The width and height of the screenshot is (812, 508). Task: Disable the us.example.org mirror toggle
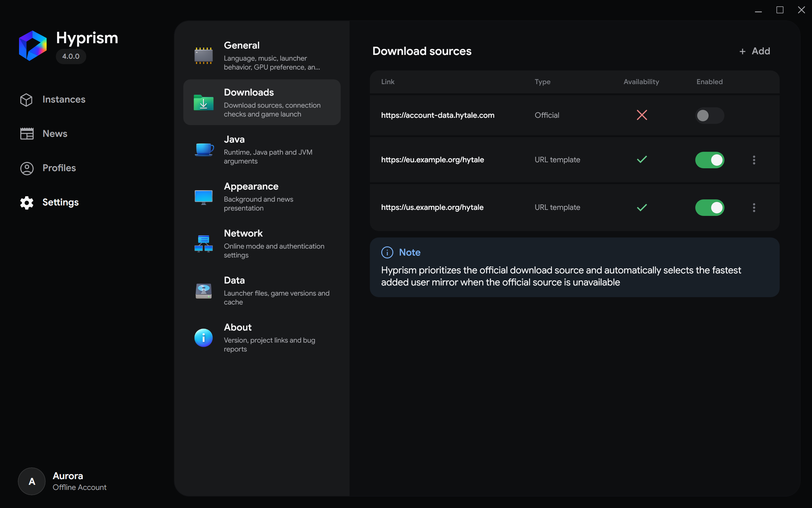(709, 208)
